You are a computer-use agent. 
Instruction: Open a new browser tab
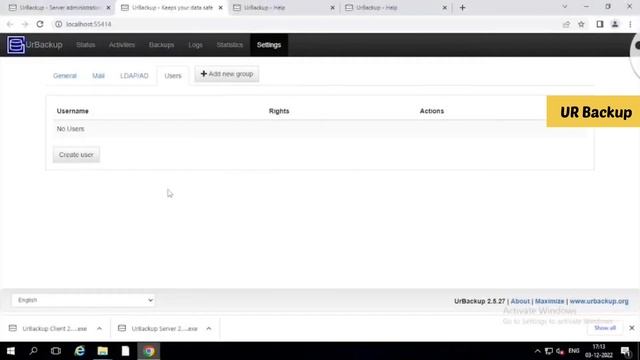tap(462, 8)
